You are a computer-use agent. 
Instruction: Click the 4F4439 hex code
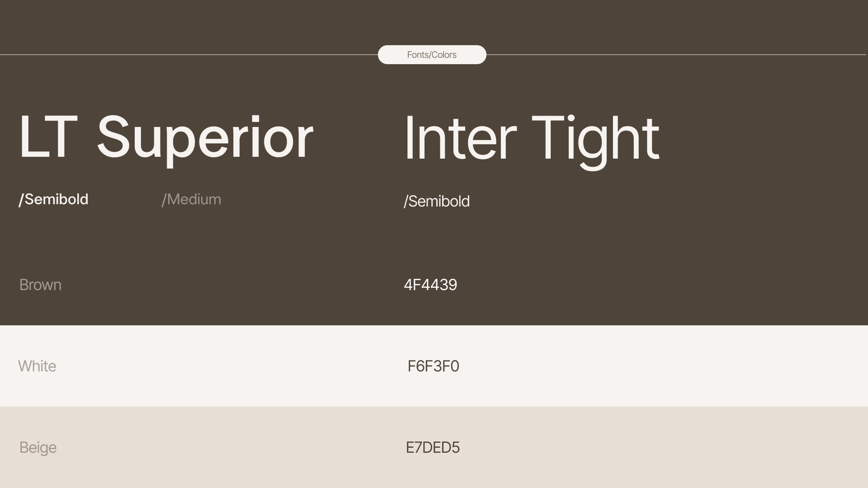pyautogui.click(x=430, y=285)
